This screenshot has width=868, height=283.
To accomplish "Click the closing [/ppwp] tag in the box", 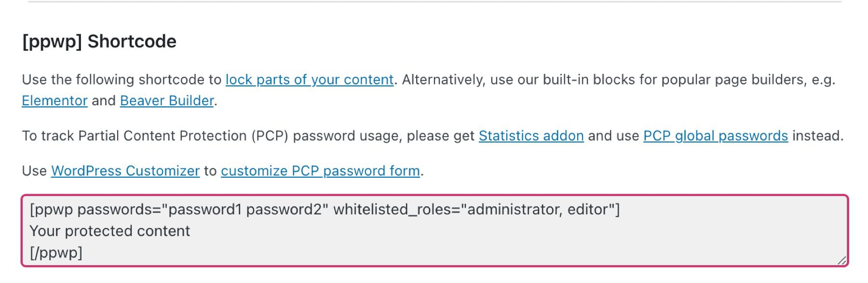I will pyautogui.click(x=56, y=251).
